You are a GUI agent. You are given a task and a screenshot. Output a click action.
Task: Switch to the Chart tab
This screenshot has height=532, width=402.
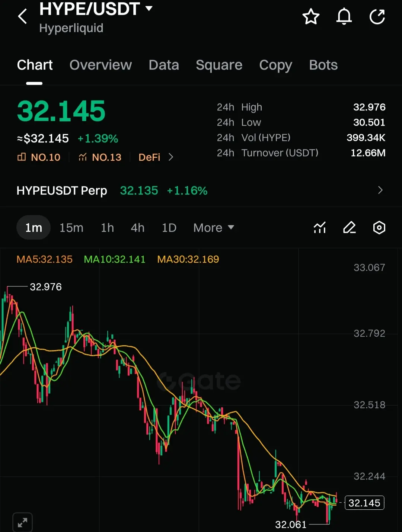(35, 65)
